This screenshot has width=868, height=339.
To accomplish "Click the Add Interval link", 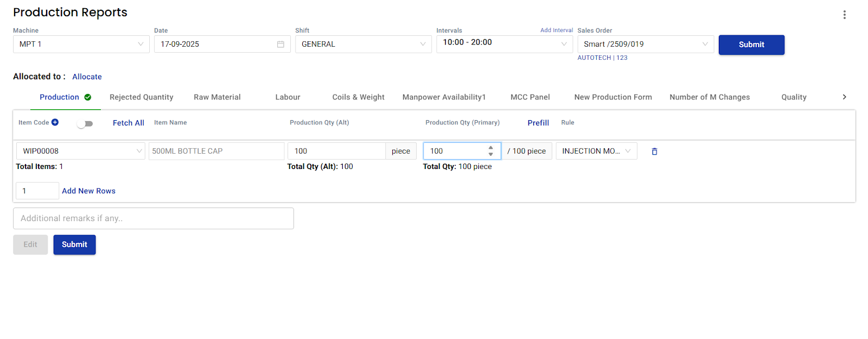I will tap(556, 30).
